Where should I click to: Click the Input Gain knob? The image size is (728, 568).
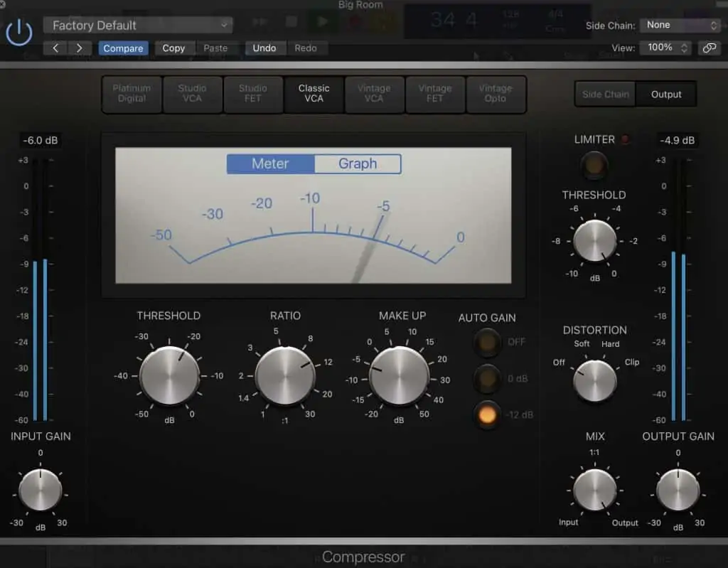(41, 490)
